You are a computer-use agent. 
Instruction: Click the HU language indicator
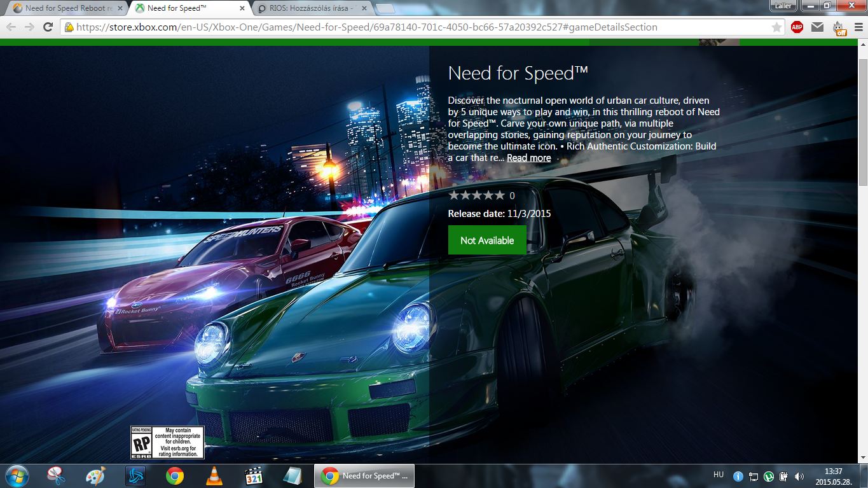[x=719, y=475]
